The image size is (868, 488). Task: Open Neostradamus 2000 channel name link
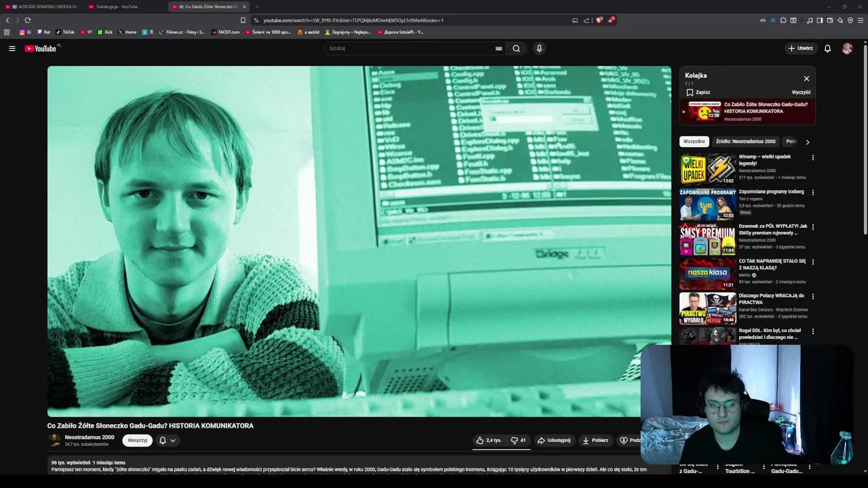(90, 437)
